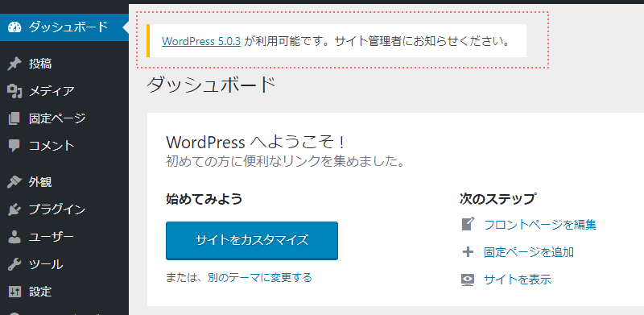This screenshot has height=315, width=644.
Task: Click the edit icon next to フロントページを編集
Action: point(468,225)
